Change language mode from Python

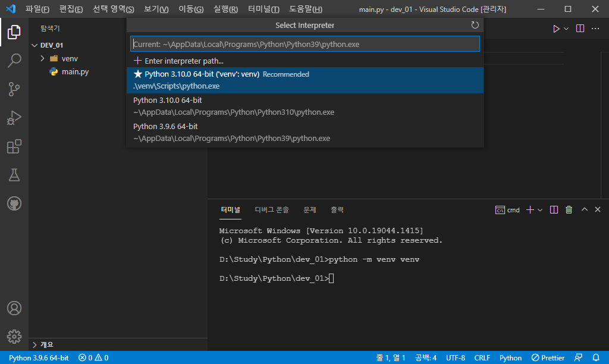pos(510,358)
